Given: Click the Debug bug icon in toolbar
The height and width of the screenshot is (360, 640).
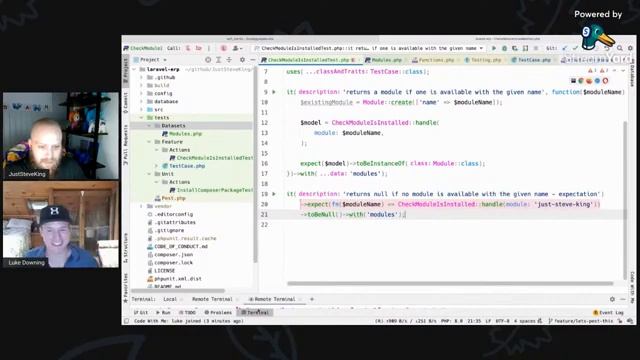Looking at the screenshot, I should click(504, 48).
